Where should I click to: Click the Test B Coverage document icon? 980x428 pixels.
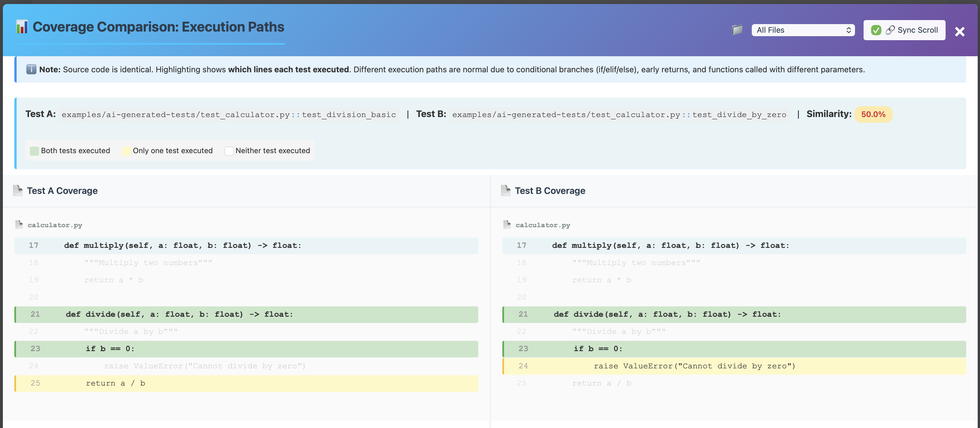point(505,190)
